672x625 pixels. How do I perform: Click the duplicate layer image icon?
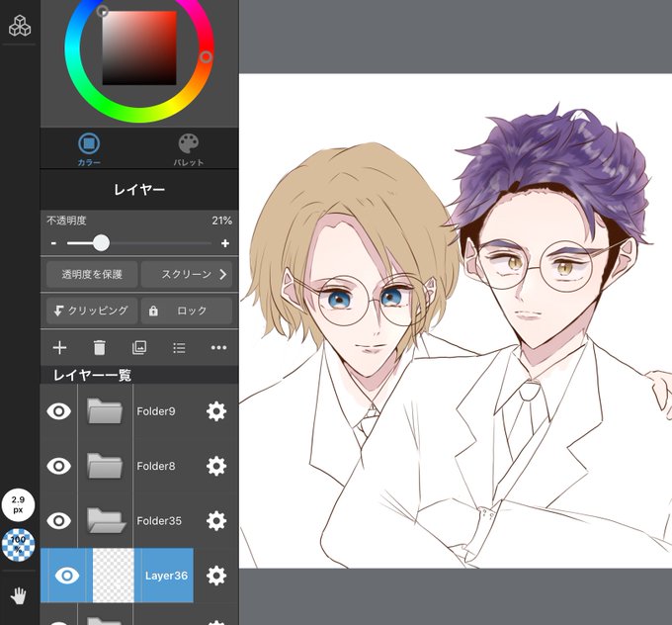tap(139, 347)
